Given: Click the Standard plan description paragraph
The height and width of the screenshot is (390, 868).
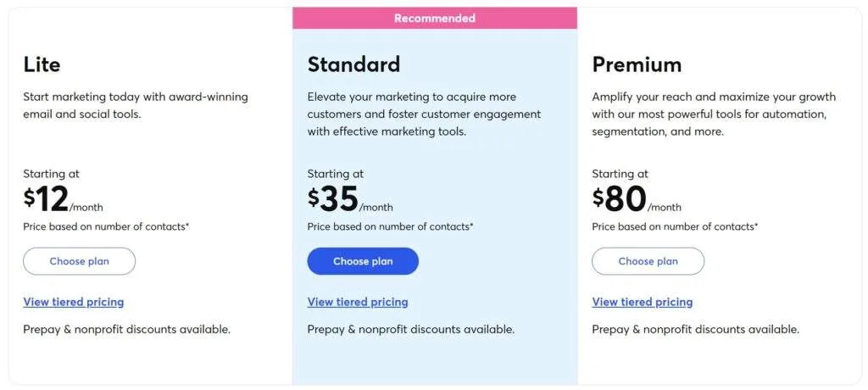Looking at the screenshot, I should pyautogui.click(x=424, y=114).
